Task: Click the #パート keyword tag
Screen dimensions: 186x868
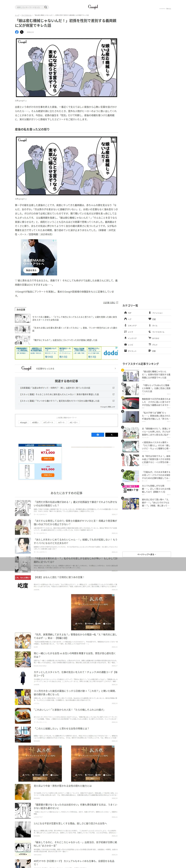Action: tap(61, 422)
